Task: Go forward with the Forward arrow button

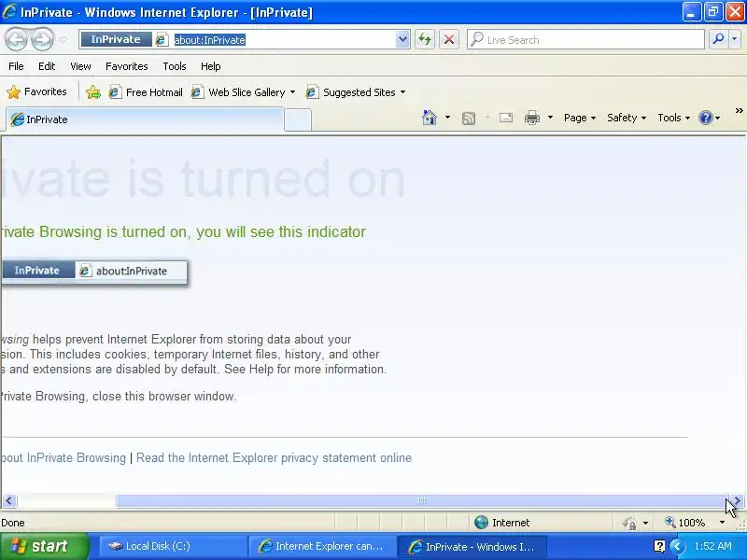Action: click(42, 39)
